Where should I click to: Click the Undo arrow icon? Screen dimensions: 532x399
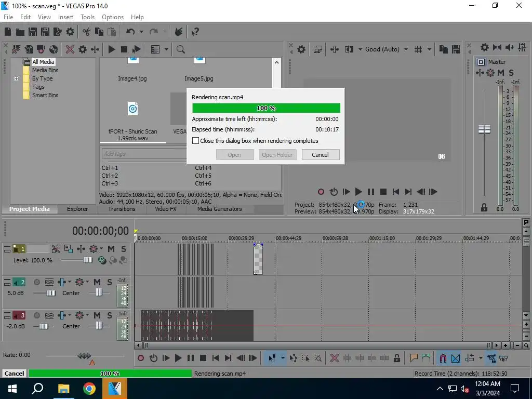130,32
